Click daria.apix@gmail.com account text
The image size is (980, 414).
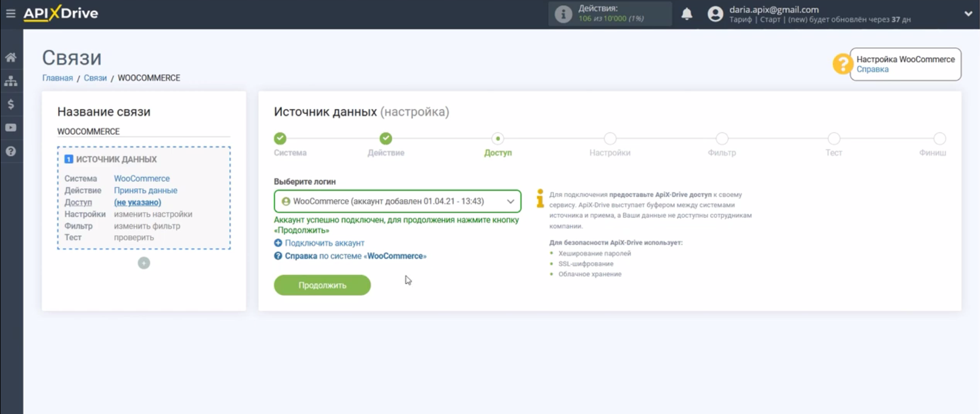point(774,9)
